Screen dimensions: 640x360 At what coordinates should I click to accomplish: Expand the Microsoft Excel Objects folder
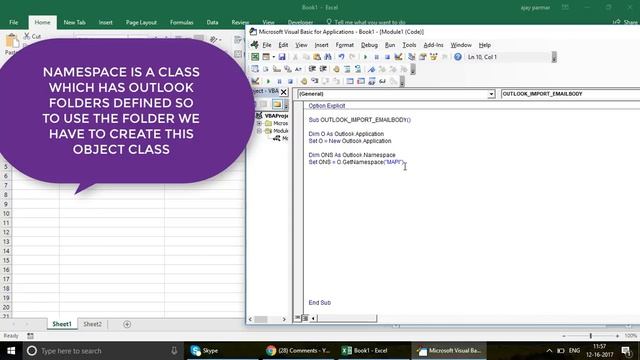[x=259, y=123]
